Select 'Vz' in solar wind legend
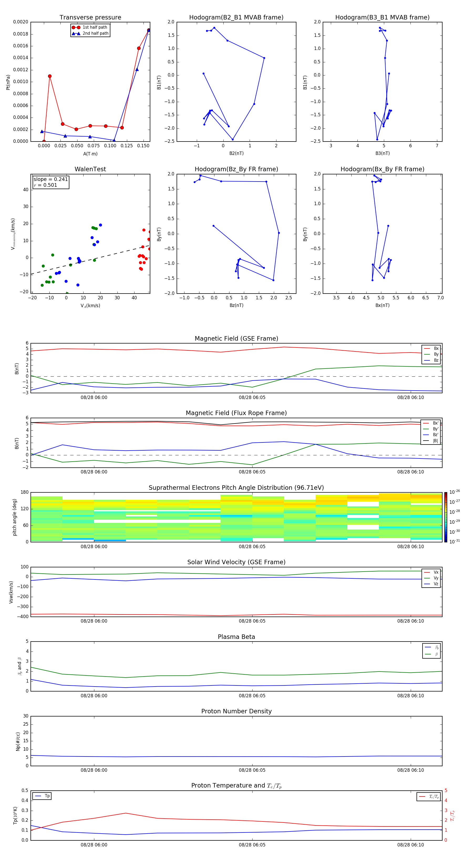The image size is (473, 868). coord(431,584)
